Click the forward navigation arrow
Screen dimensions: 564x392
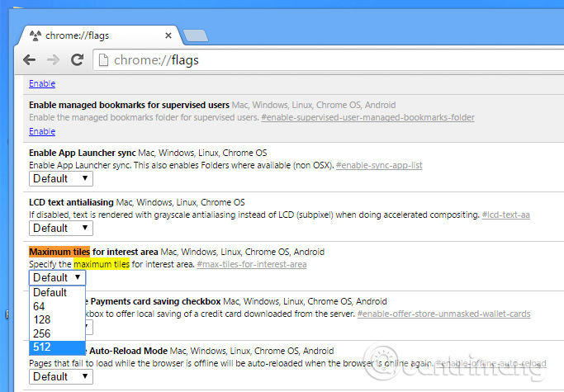pos(53,59)
